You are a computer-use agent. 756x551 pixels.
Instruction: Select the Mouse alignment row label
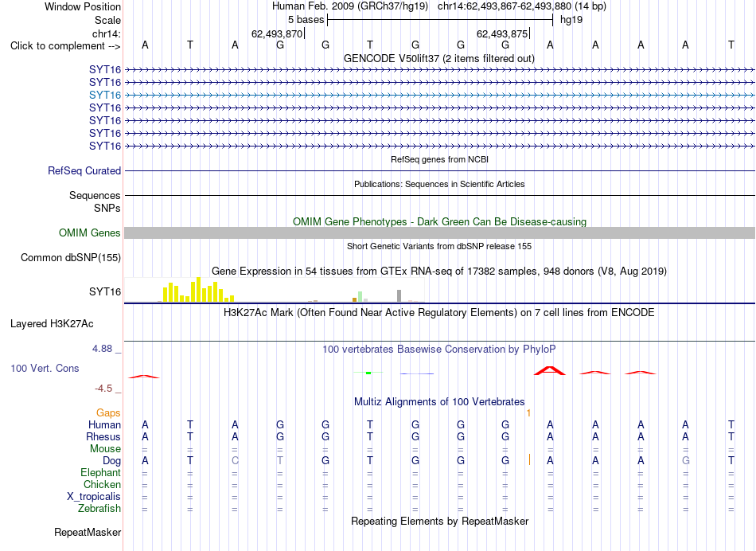(x=106, y=449)
